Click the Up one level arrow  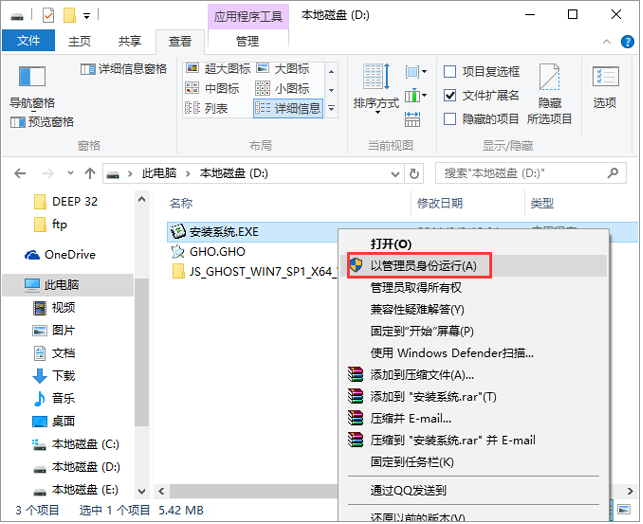[x=90, y=174]
